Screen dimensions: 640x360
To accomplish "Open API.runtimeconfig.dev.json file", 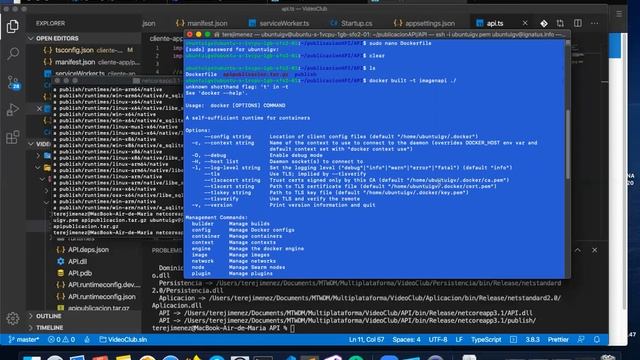I will 103,285.
